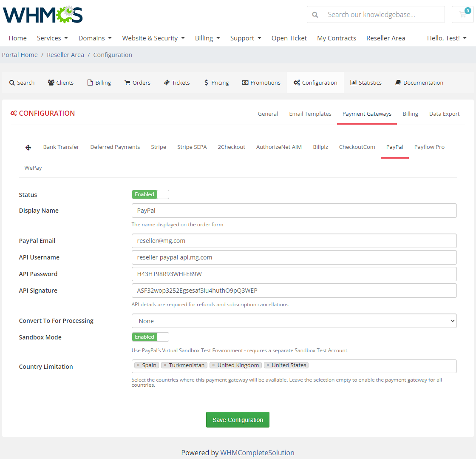Screen dimensions: 476x459
Task: Expand the Website & Security menu
Action: point(153,38)
